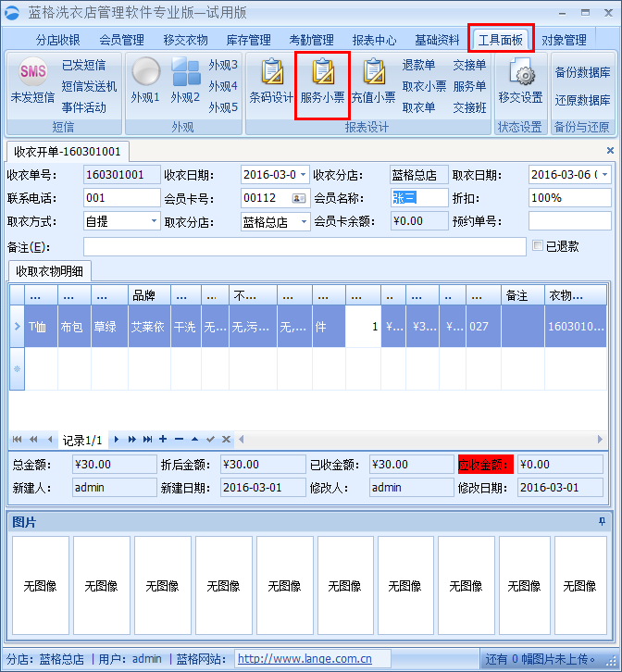Click the 服务单 report button

pos(470,87)
